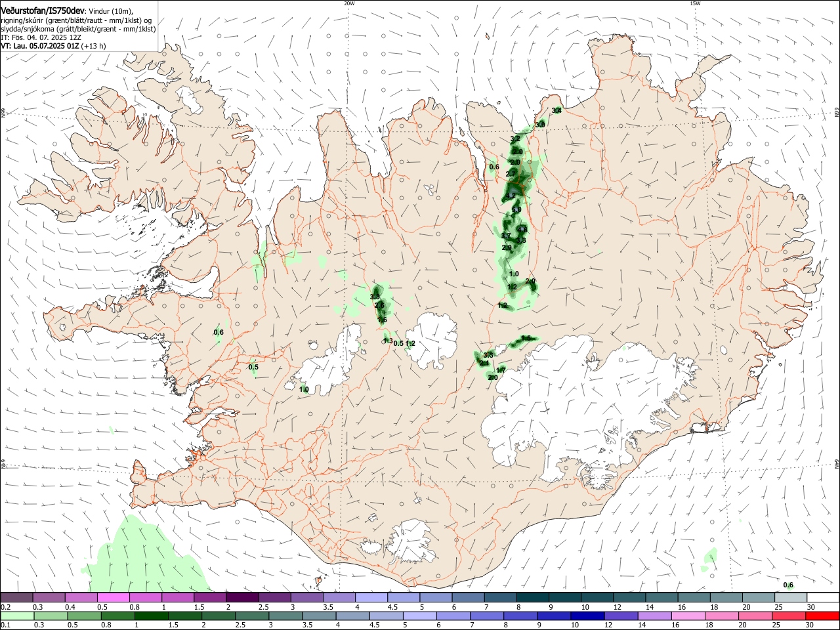
Task: Click the 20W longitude label
Action: (349, 3)
